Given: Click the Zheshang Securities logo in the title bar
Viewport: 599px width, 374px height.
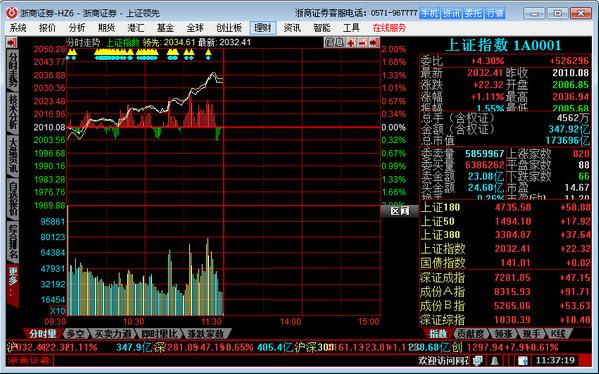Looking at the screenshot, I should tap(12, 13).
